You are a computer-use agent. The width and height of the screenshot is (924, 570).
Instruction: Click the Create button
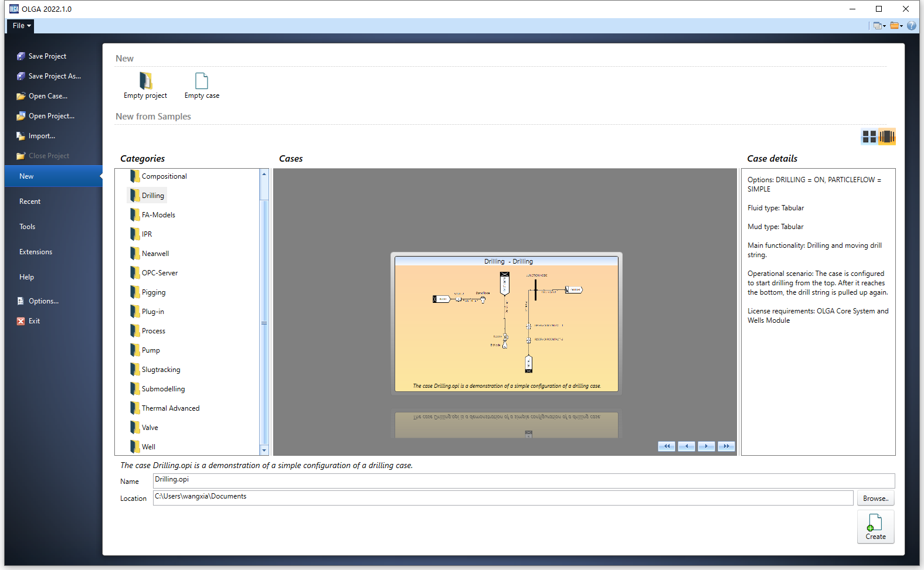[x=876, y=527]
